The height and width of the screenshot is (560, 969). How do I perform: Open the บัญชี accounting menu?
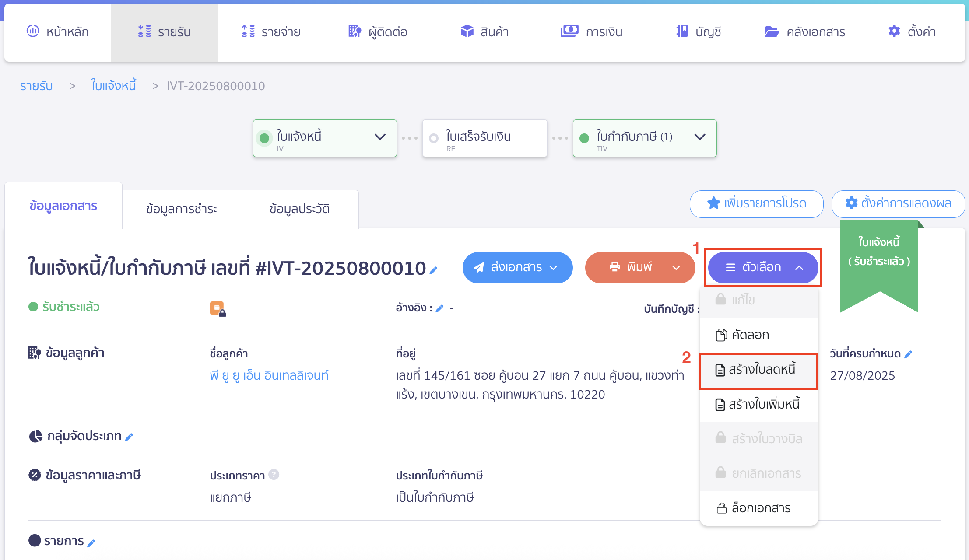[699, 32]
